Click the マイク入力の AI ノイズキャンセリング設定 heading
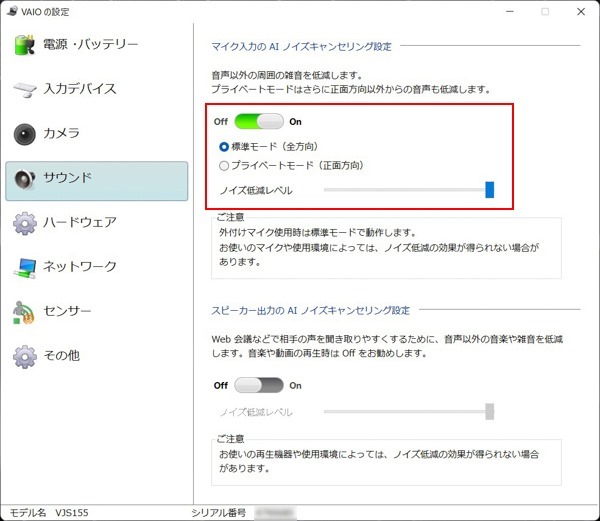Screen dimensions: 600x521 [x=302, y=47]
